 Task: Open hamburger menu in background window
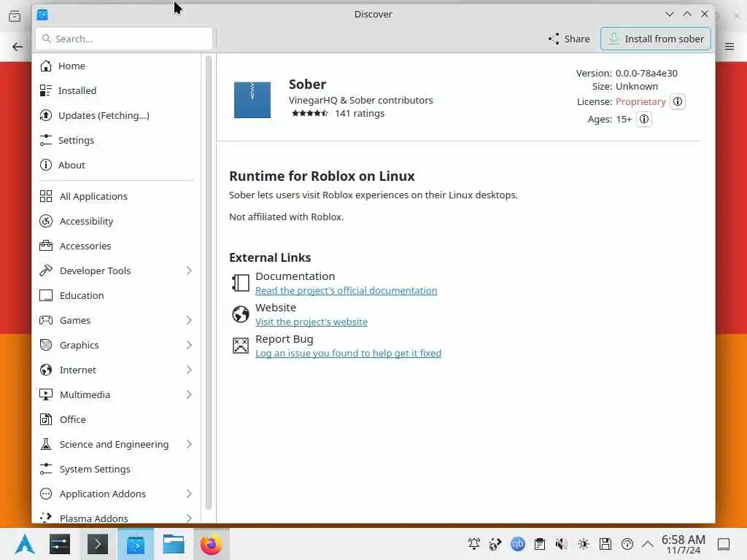pyautogui.click(x=729, y=46)
